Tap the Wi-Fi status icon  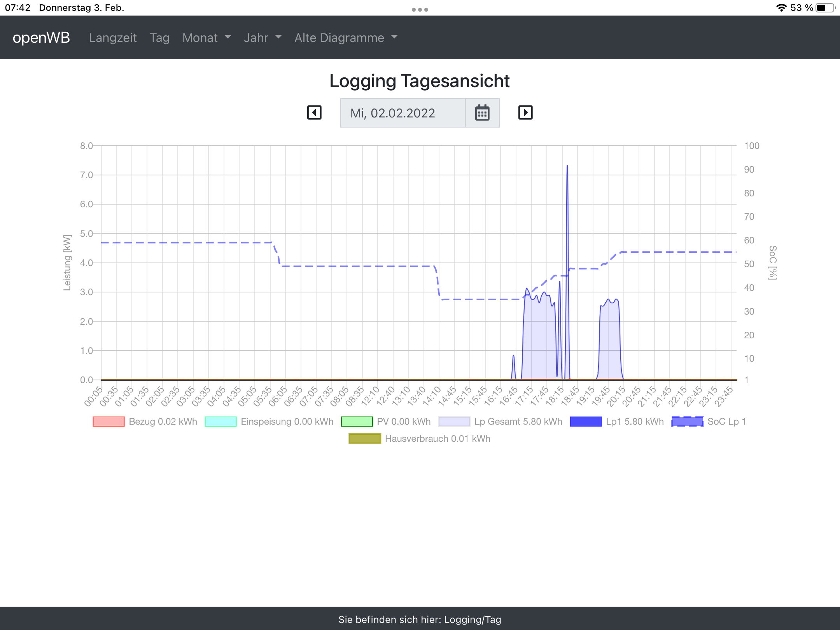point(781,8)
